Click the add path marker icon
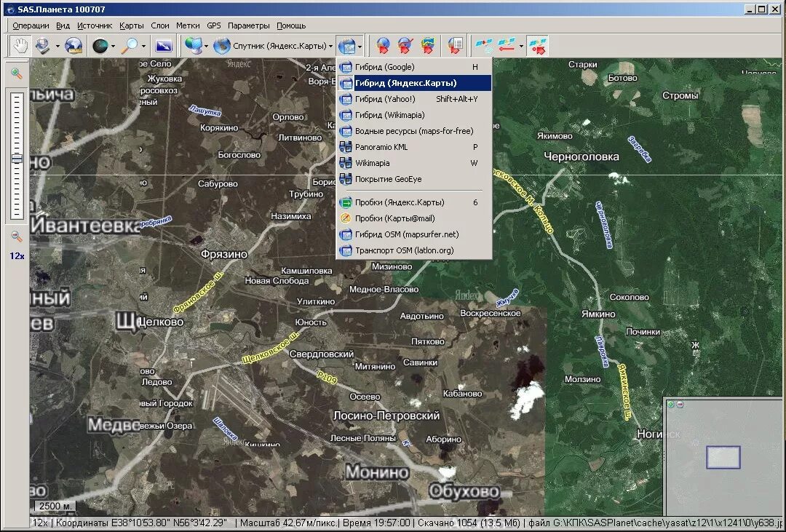Image resolution: width=786 pixels, height=532 pixels. click(405, 46)
